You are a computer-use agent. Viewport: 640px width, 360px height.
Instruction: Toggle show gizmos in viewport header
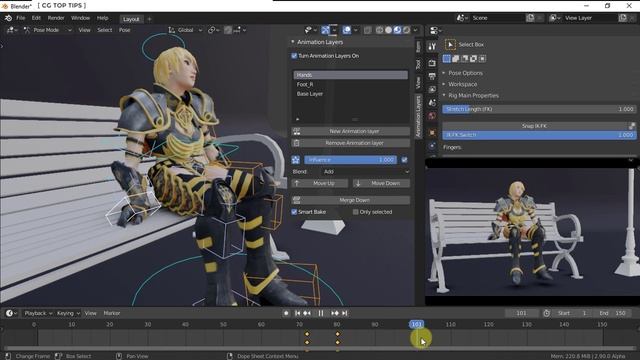point(325,30)
